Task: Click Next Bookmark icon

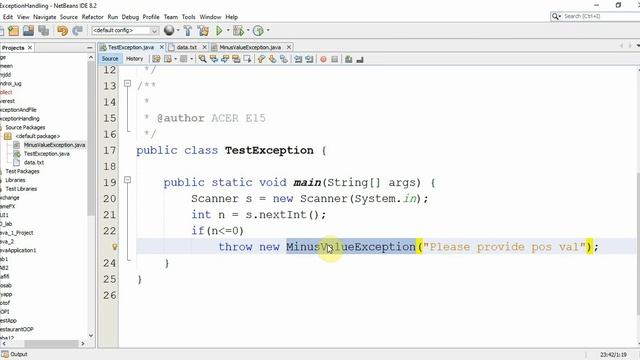Action: coord(272,59)
